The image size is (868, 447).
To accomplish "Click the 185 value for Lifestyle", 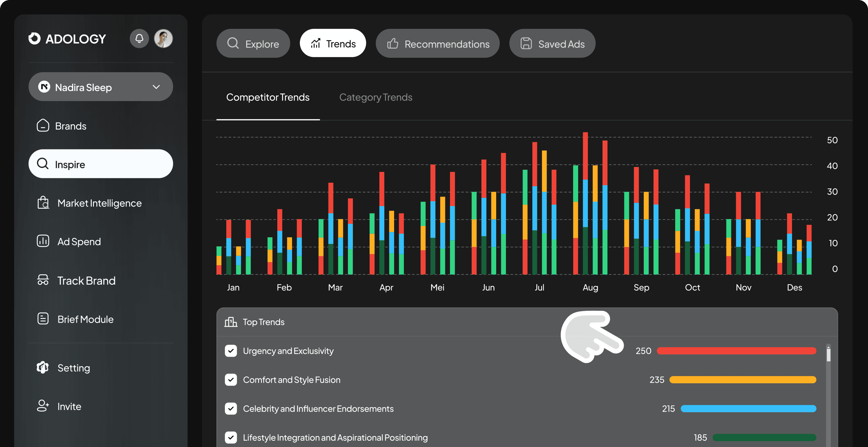I will coord(700,438).
